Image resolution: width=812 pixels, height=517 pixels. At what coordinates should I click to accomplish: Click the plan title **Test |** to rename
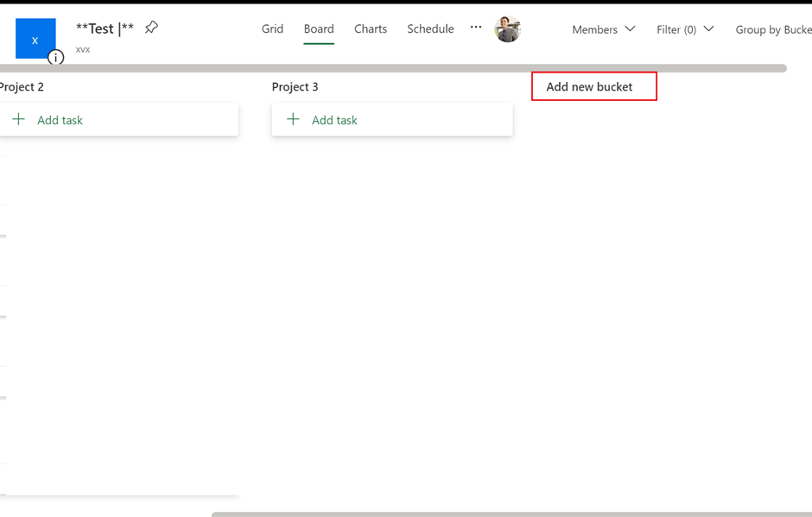(103, 28)
